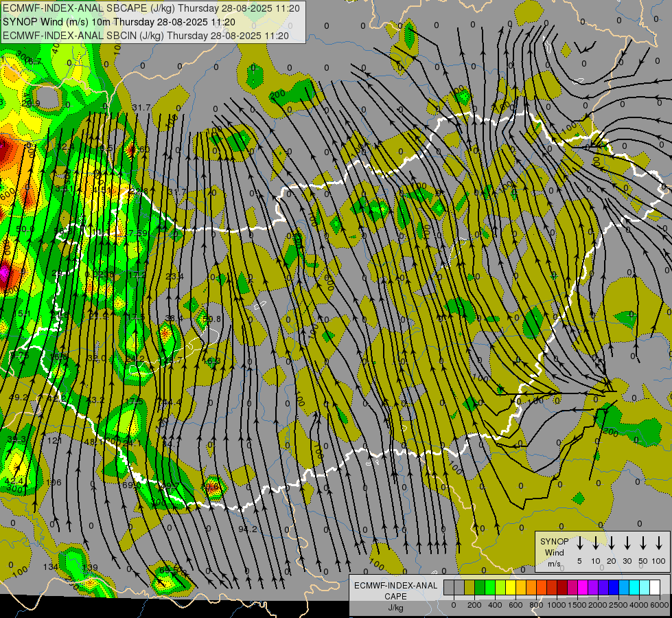Click the 6000 tick label in CAPE legend

[x=660, y=605]
